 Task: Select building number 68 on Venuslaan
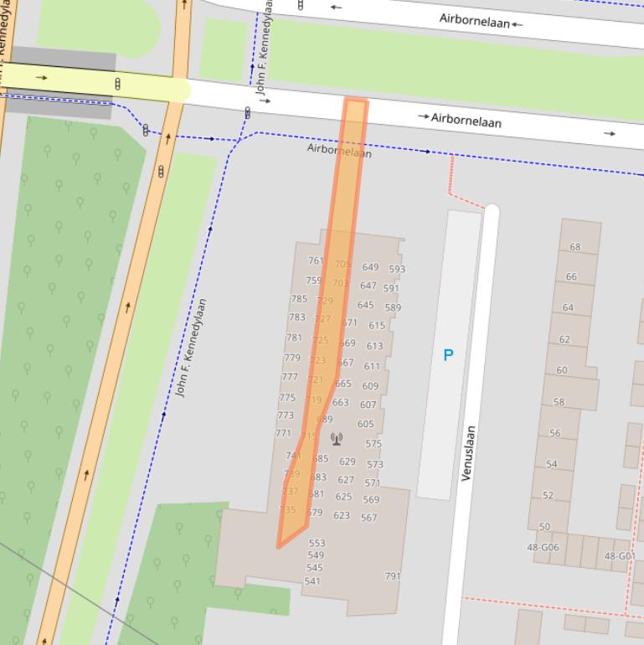pos(575,247)
